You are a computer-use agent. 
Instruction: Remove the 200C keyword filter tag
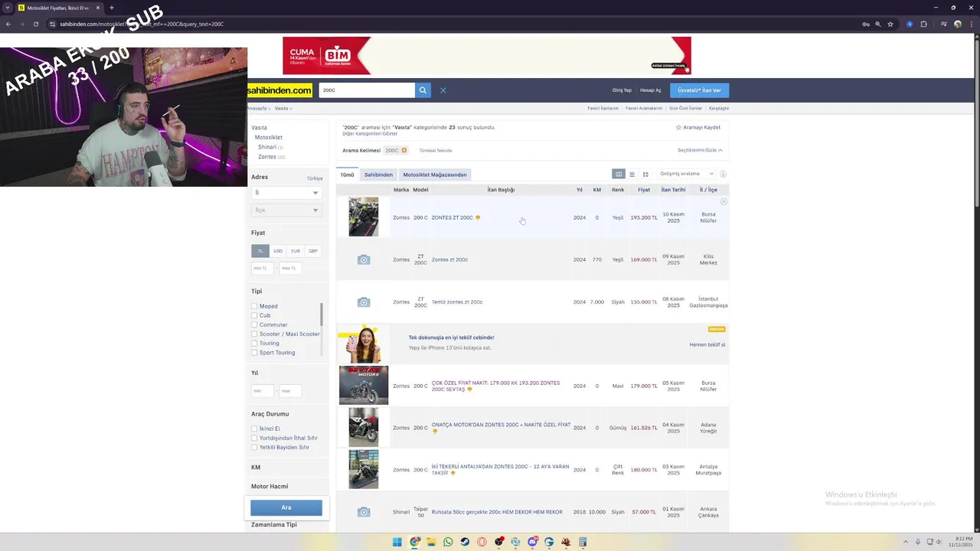click(404, 150)
